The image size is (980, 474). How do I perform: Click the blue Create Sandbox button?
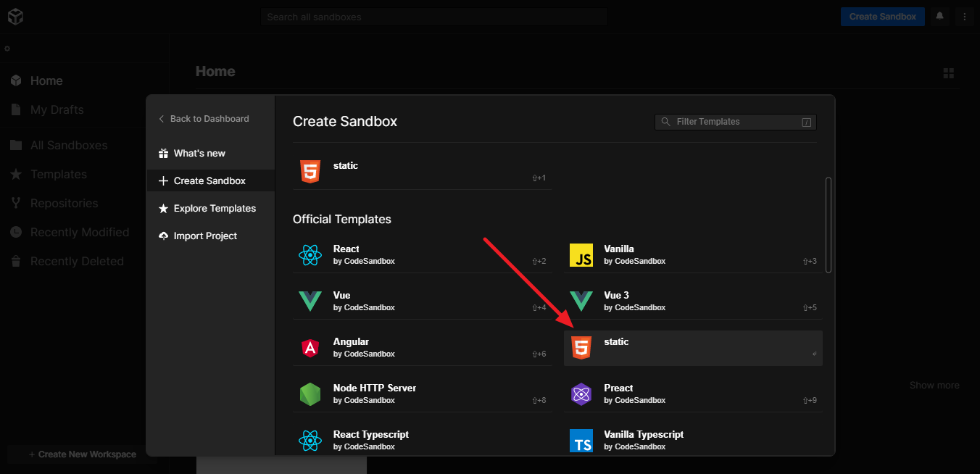click(x=882, y=17)
